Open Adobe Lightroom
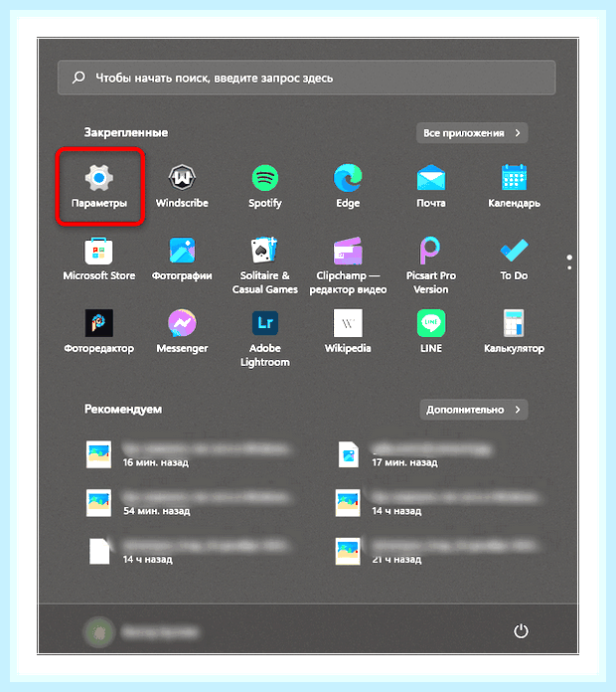This screenshot has height=692, width=616. 265,338
